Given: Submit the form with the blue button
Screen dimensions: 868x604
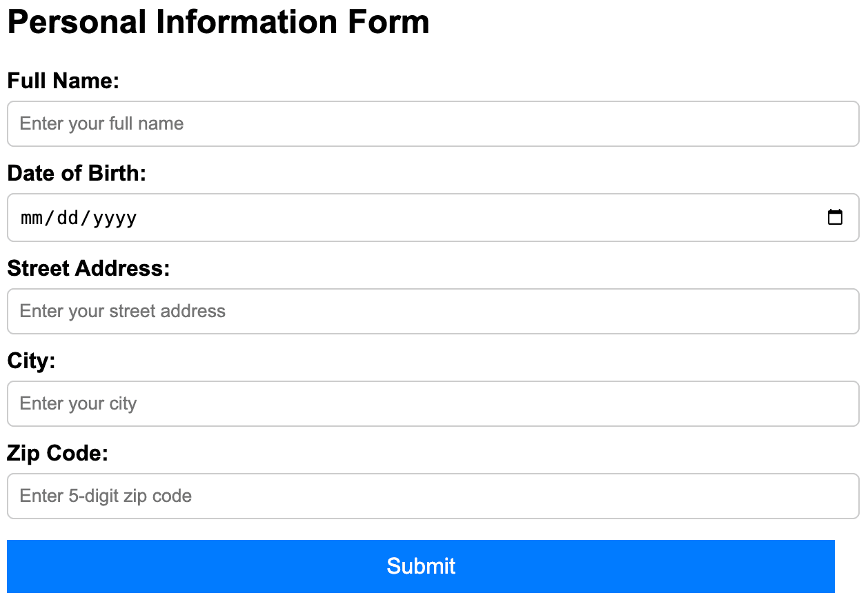Looking at the screenshot, I should tap(421, 566).
